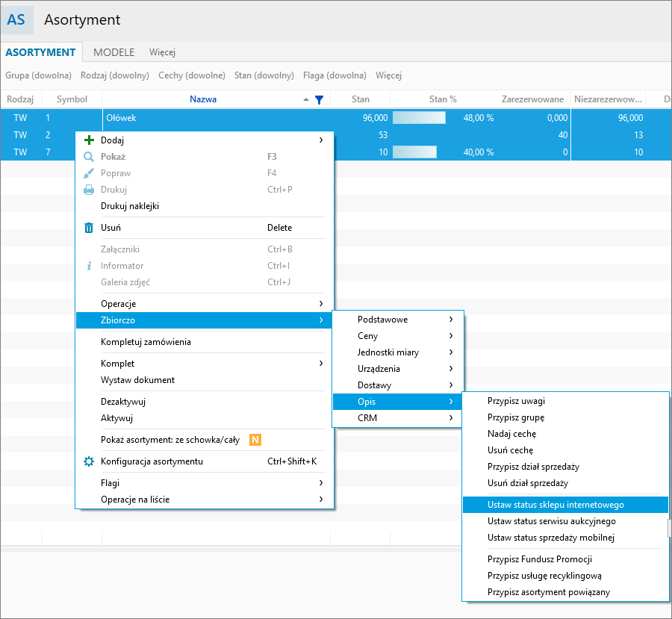
Task: Click the trash icon beside Usuń
Action: 89,228
